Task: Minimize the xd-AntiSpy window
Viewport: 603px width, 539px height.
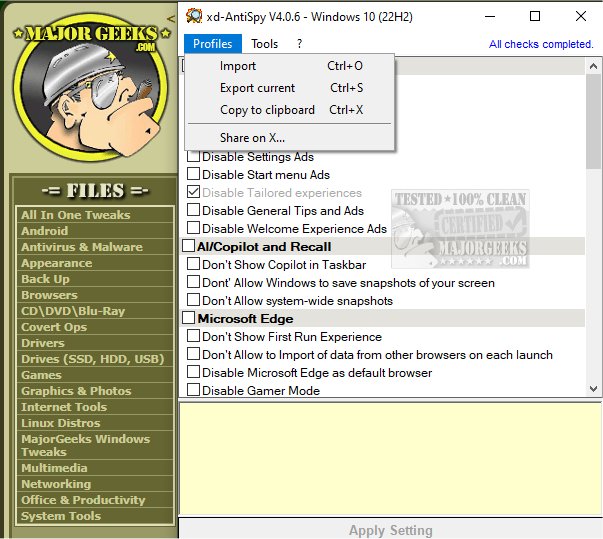Action: click(490, 17)
